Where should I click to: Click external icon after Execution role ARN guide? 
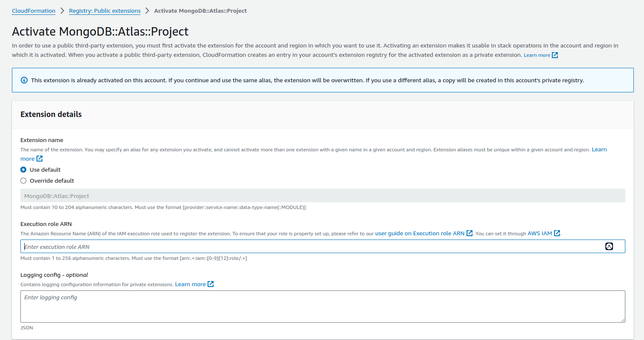[x=470, y=233]
